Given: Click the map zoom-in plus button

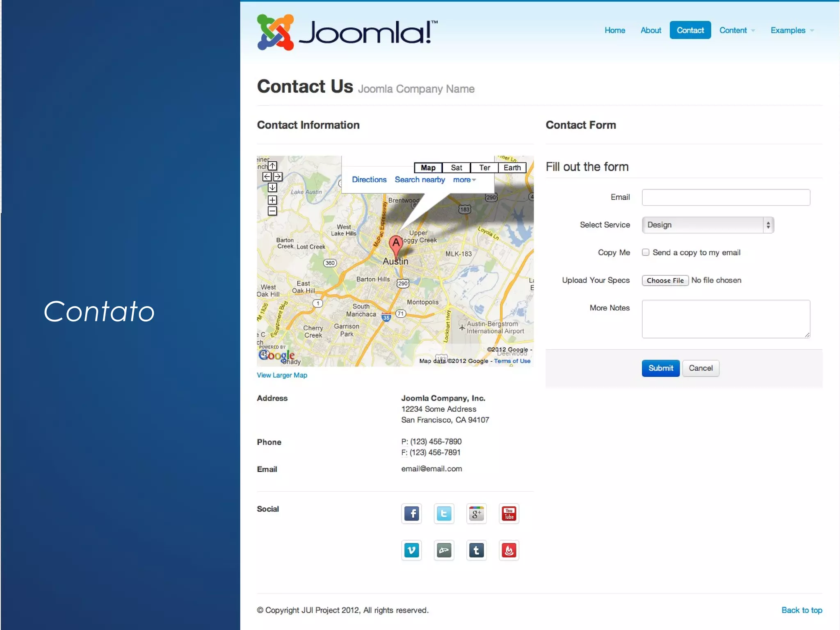Looking at the screenshot, I should tap(272, 200).
